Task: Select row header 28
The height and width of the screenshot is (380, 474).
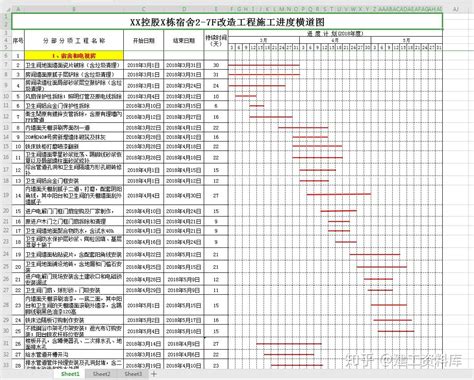Action: (x=6, y=305)
